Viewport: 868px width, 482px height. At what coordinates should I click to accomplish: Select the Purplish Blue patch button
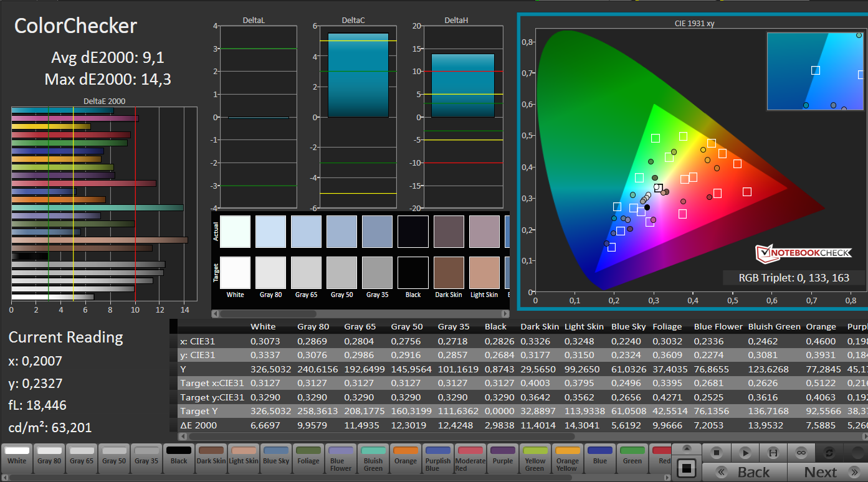pyautogui.click(x=438, y=458)
